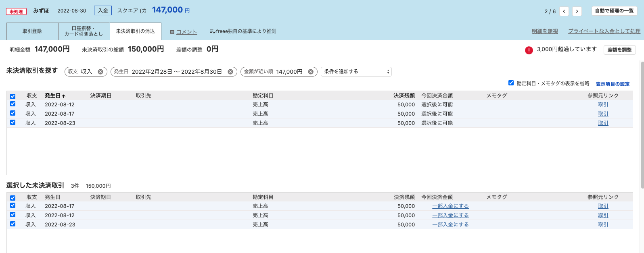The width and height of the screenshot is (644, 253).
Task: Click 一部入金にする for 2022-08-17
Action: [450, 206]
